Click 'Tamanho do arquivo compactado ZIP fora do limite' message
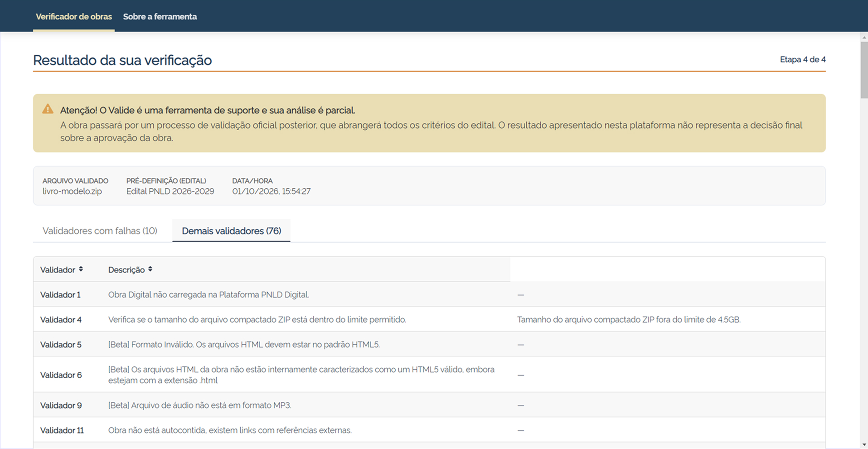This screenshot has height=449, width=868. coord(629,320)
